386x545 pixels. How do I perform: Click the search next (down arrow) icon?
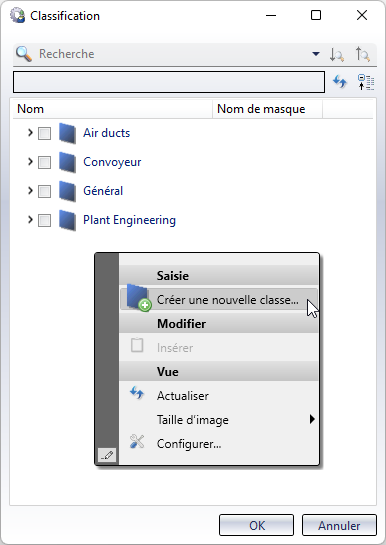(336, 55)
